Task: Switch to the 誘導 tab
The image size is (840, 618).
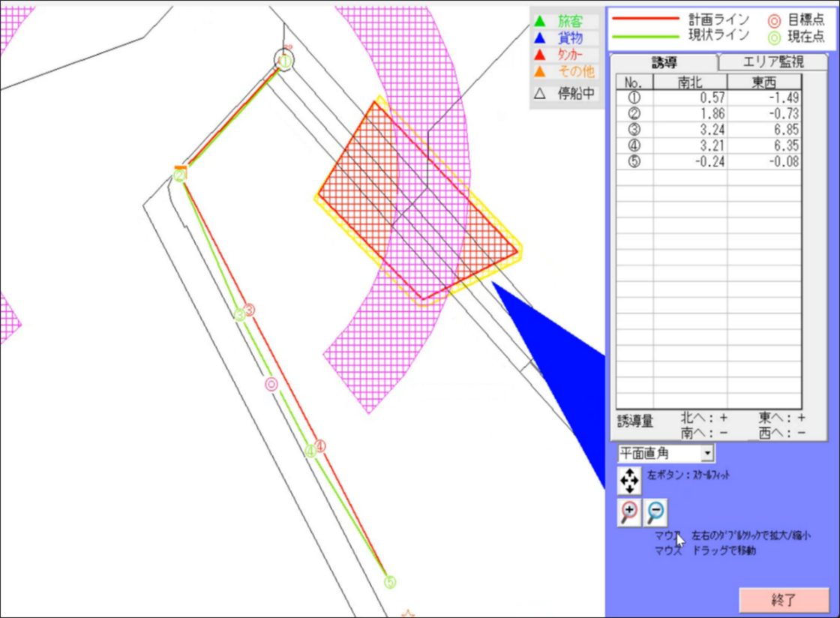Action: click(662, 62)
